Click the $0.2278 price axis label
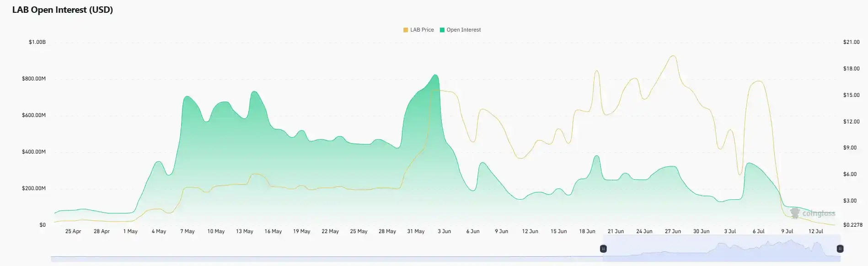This screenshot has height=266, width=868. tap(853, 225)
